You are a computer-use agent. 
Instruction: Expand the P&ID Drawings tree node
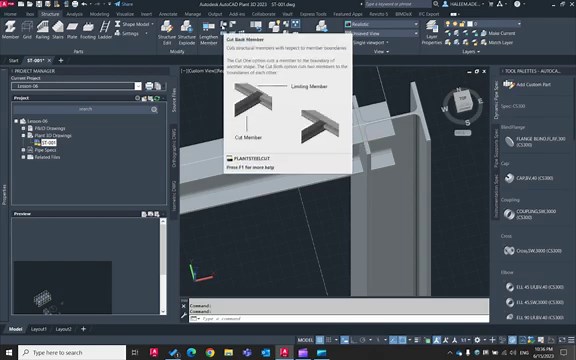point(23,128)
